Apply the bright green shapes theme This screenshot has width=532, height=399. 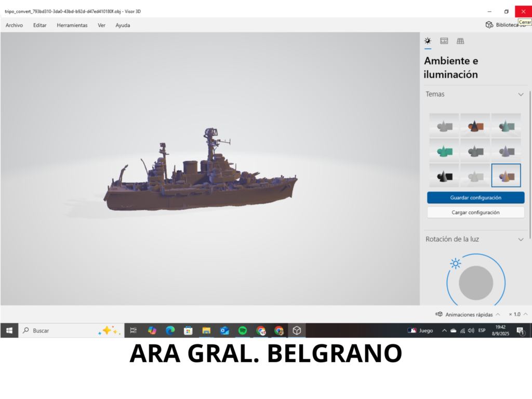click(444, 151)
